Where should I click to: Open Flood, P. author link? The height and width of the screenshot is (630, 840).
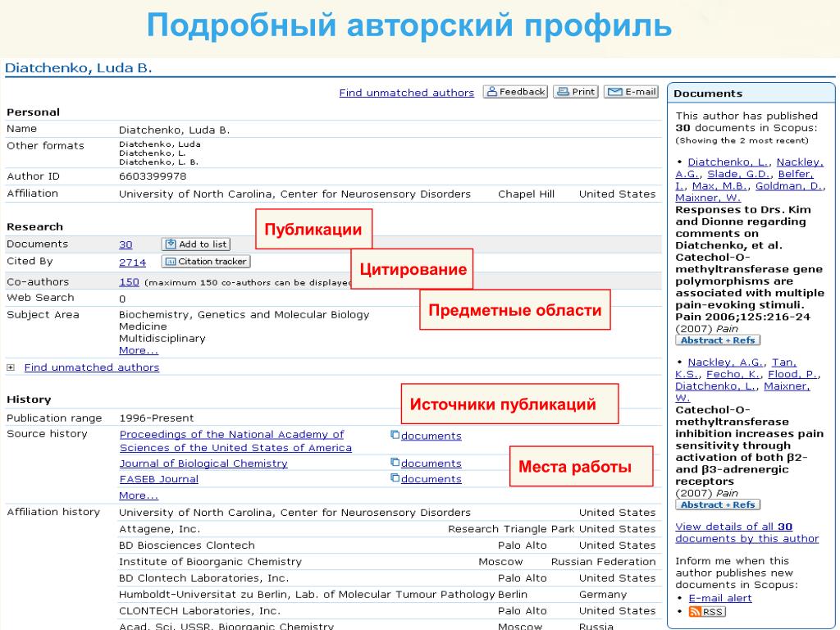(793, 374)
